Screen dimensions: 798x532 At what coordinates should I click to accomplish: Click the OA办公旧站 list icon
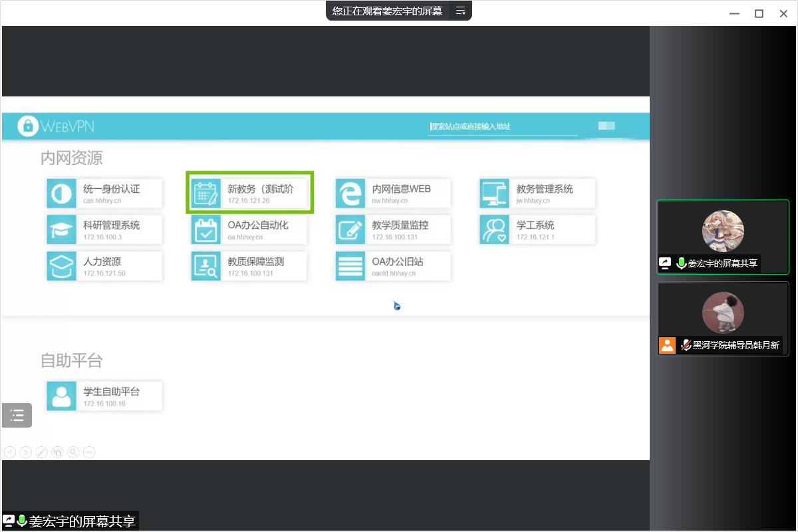click(350, 266)
